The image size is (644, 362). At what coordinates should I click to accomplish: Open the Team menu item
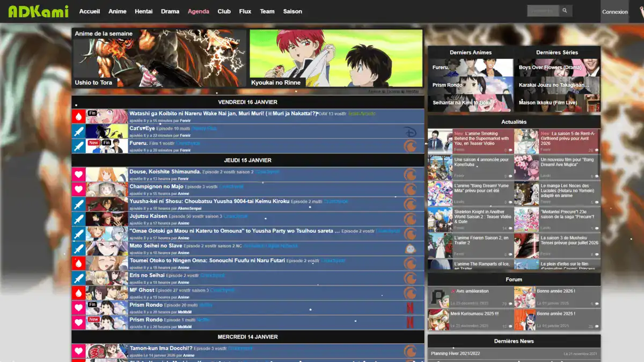pyautogui.click(x=267, y=11)
